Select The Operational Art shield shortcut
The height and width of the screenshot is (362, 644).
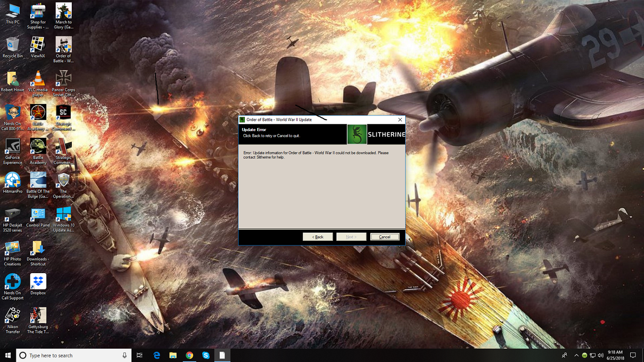(x=63, y=185)
